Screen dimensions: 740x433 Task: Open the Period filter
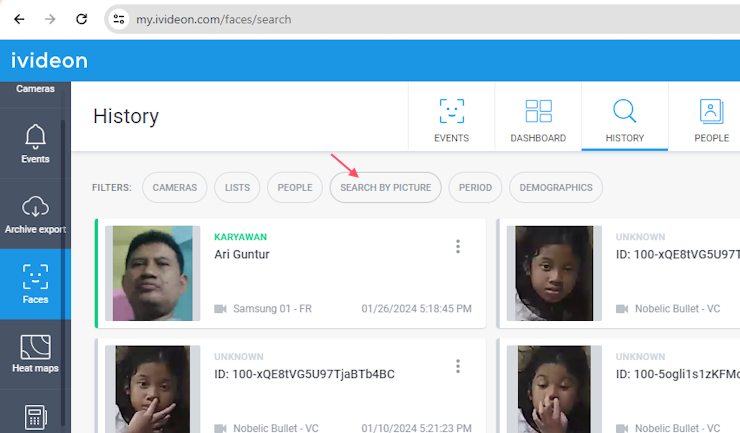pos(475,187)
